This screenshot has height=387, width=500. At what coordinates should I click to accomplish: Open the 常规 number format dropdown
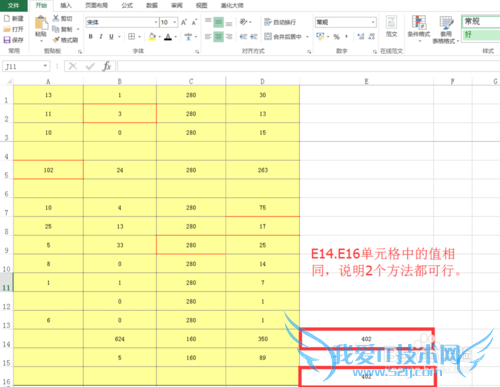point(373,22)
